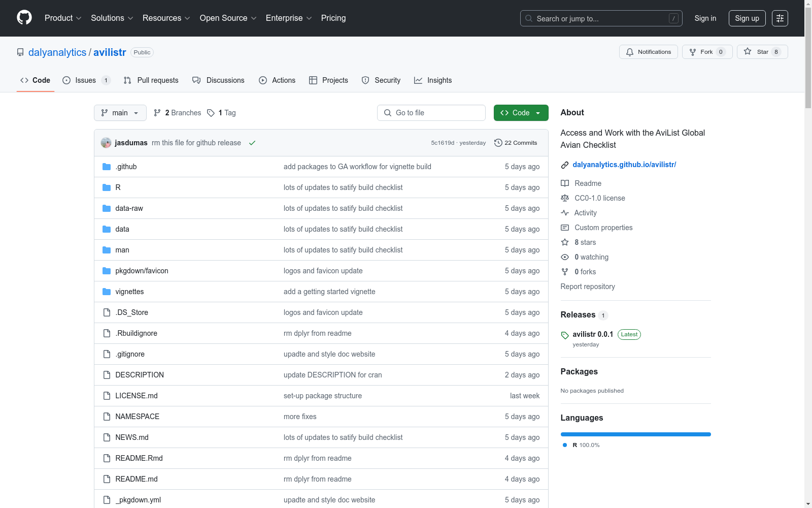Click the Sign up button
This screenshot has height=508, width=812.
click(747, 18)
